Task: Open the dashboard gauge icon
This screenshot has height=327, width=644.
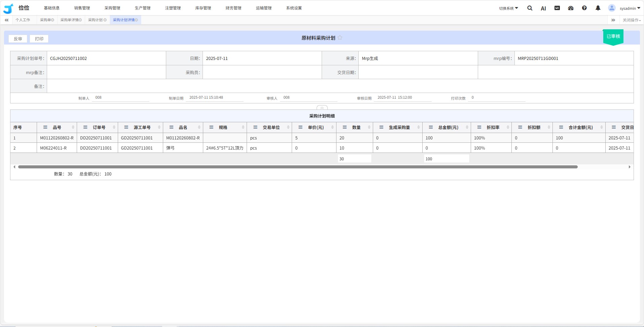Action: pyautogui.click(x=571, y=8)
